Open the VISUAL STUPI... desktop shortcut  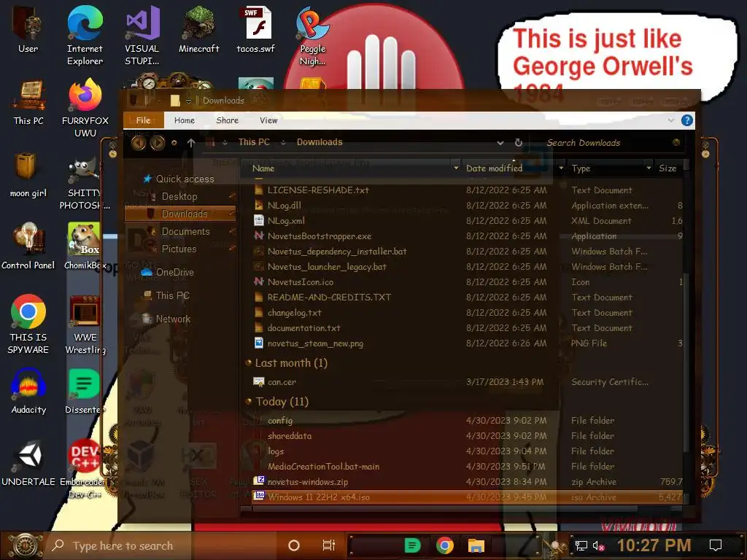pyautogui.click(x=142, y=35)
